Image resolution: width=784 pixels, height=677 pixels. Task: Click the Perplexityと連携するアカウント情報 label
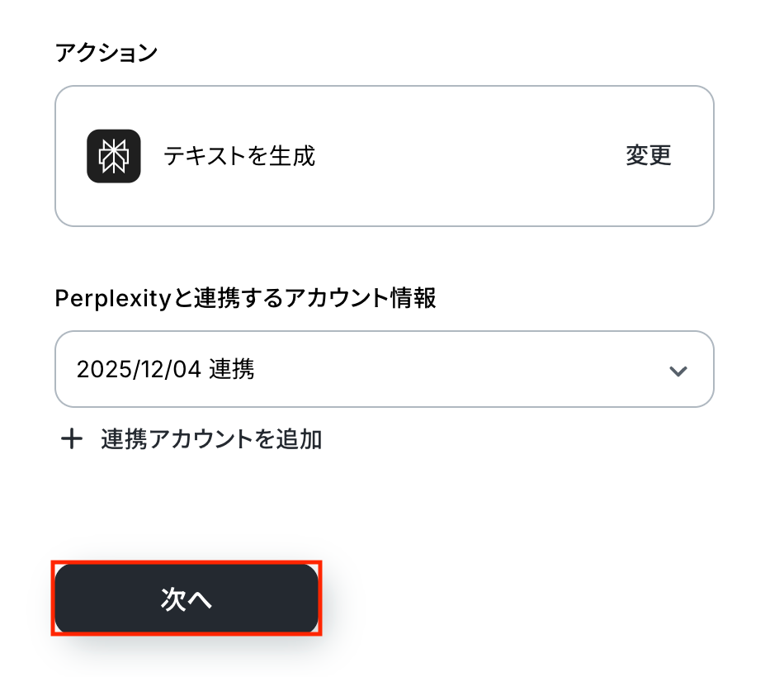(245, 298)
